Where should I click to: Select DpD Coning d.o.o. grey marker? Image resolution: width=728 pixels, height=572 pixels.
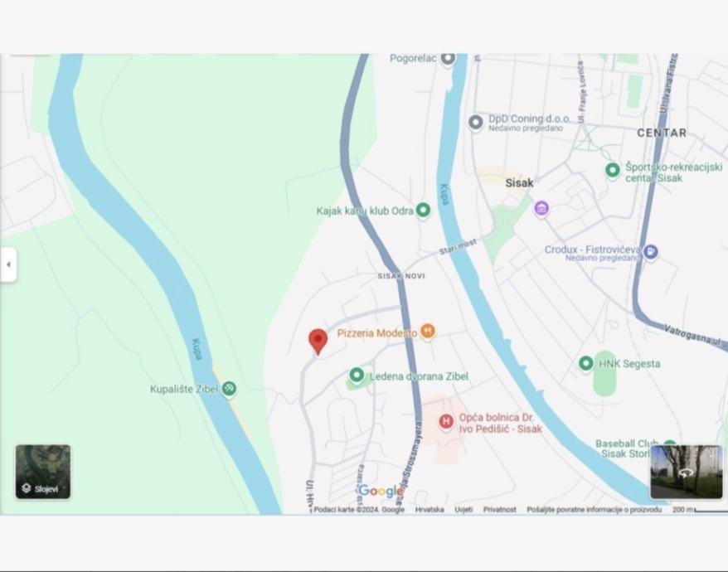(x=475, y=123)
